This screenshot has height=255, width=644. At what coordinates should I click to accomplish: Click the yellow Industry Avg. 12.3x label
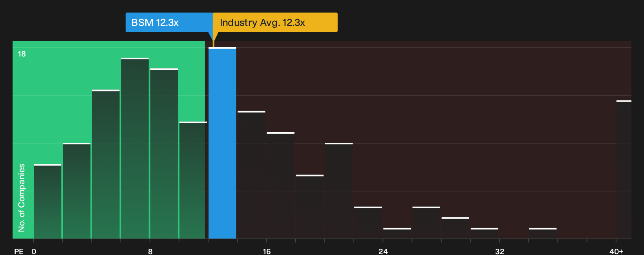click(x=275, y=22)
